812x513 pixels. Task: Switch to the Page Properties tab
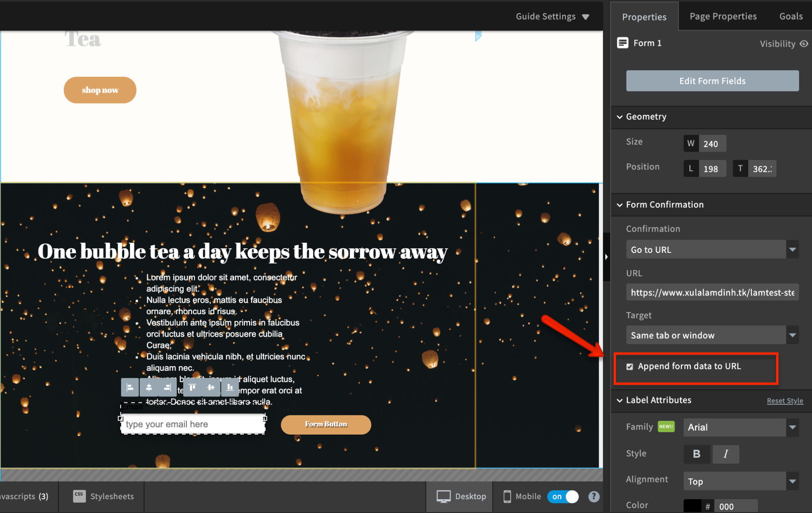click(723, 16)
